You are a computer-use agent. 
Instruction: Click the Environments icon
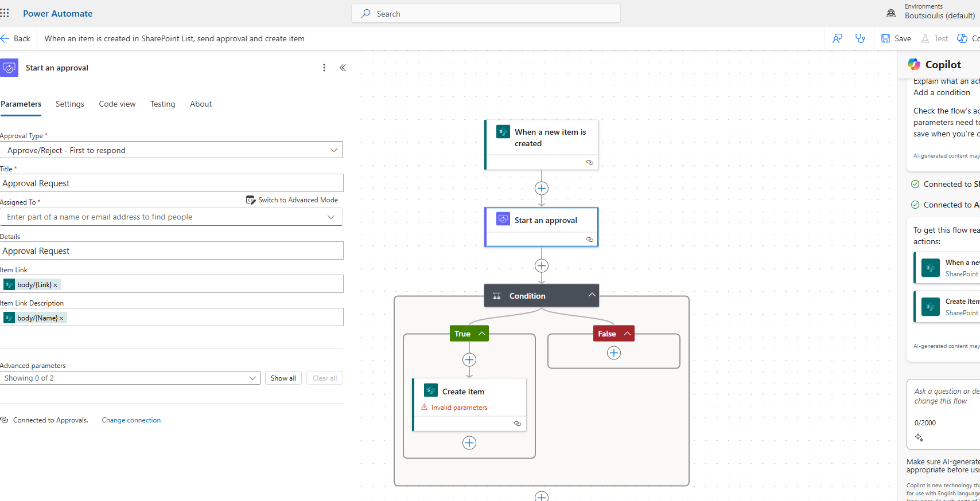click(x=891, y=13)
